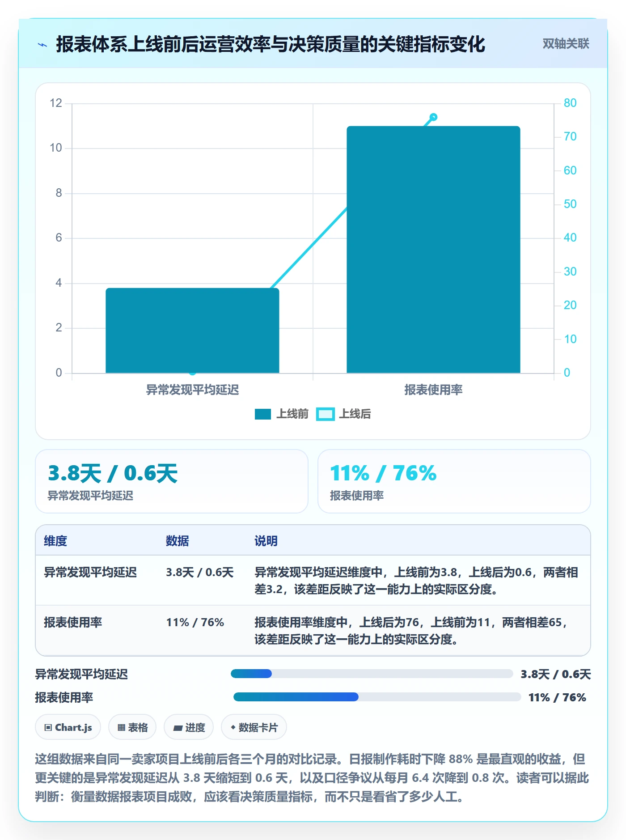Image resolution: width=626 pixels, height=840 pixels.
Task: Click the 3.8天 / 0.6天 stat card value
Action: pyautogui.click(x=113, y=473)
